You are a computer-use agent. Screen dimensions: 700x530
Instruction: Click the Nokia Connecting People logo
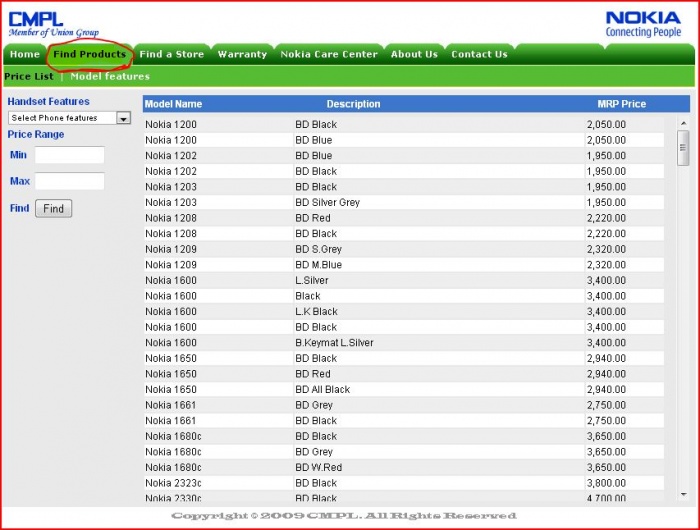click(x=643, y=24)
